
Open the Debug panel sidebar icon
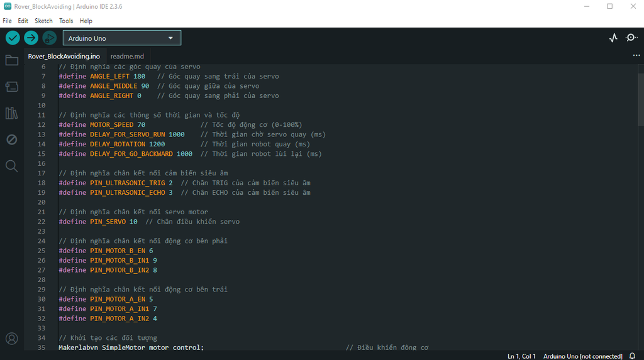[11, 139]
